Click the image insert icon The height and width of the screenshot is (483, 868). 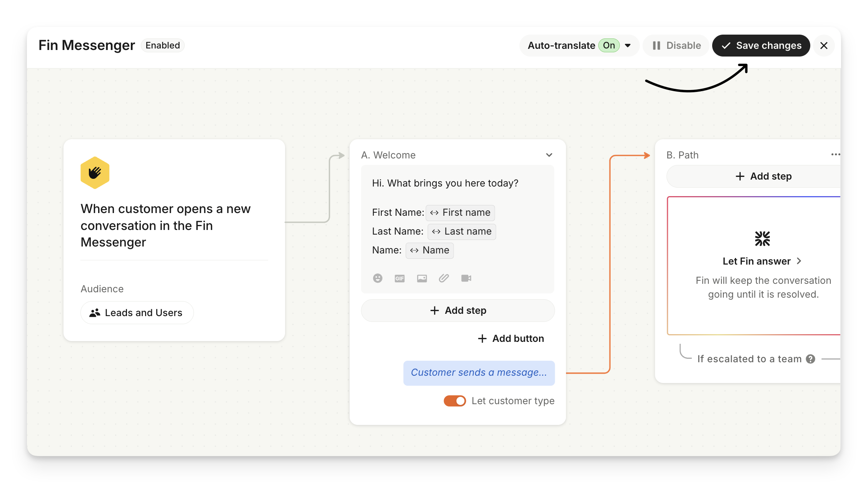[x=422, y=278]
